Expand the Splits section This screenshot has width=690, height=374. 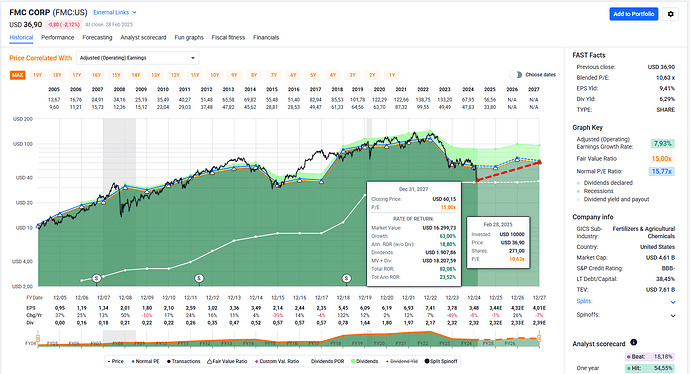[x=673, y=302]
